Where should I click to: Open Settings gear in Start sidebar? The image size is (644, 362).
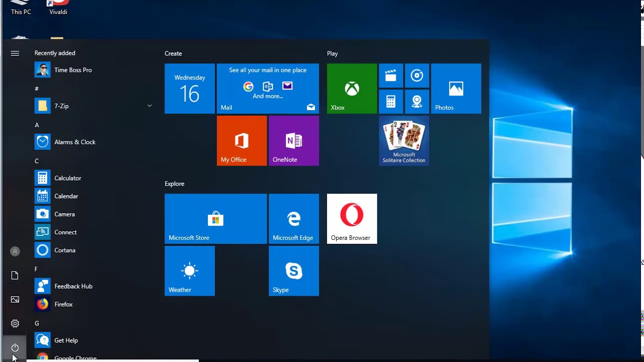[x=15, y=324]
